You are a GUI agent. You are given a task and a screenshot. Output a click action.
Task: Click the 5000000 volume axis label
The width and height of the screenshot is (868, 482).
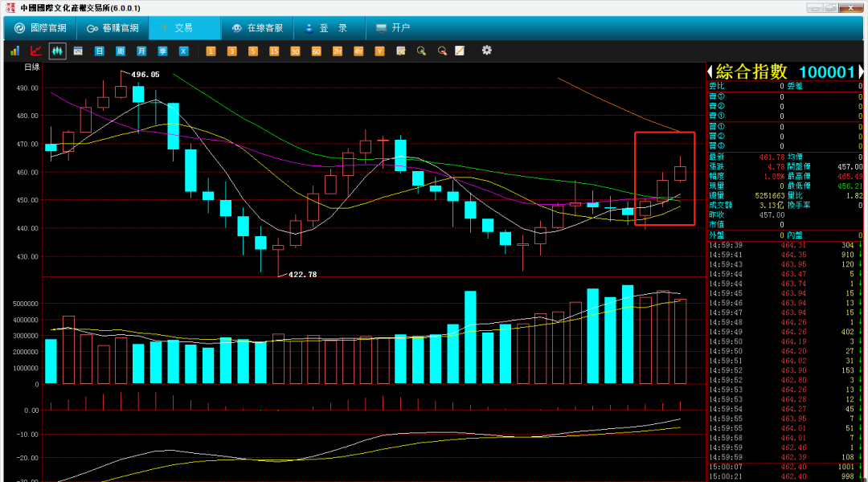pos(26,304)
